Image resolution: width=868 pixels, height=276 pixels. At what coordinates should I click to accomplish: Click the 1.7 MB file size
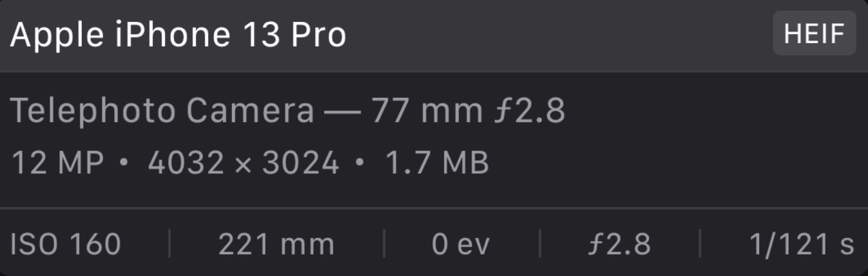[437, 163]
